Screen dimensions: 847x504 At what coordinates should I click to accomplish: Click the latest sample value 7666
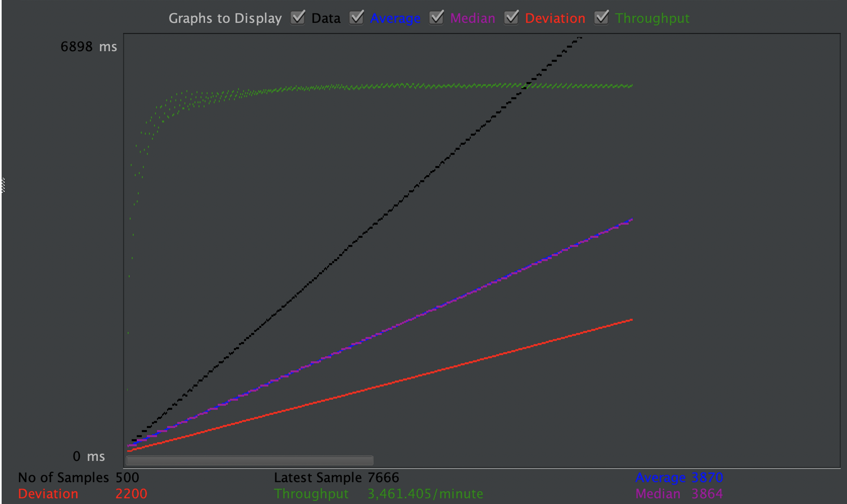[x=383, y=477]
